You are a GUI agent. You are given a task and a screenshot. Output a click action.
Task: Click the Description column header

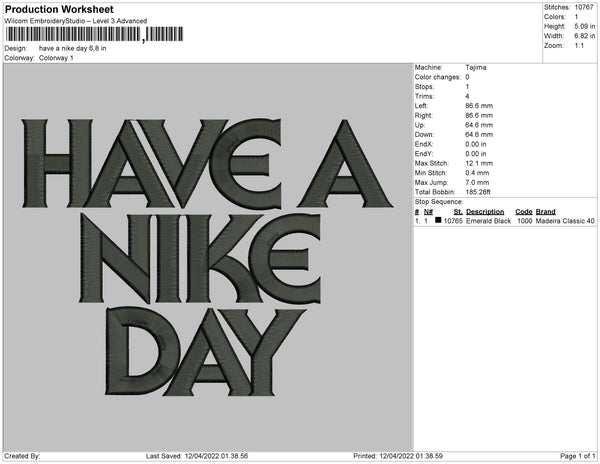[x=485, y=212]
